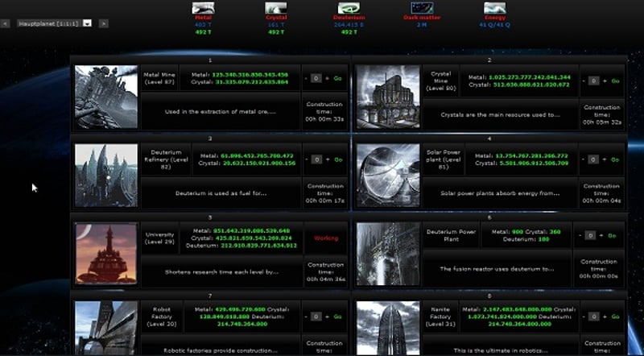Click 'The fusion reactor uses deuterium to' text
Image resolution: width=644 pixels, height=356 pixels.
pos(497,269)
